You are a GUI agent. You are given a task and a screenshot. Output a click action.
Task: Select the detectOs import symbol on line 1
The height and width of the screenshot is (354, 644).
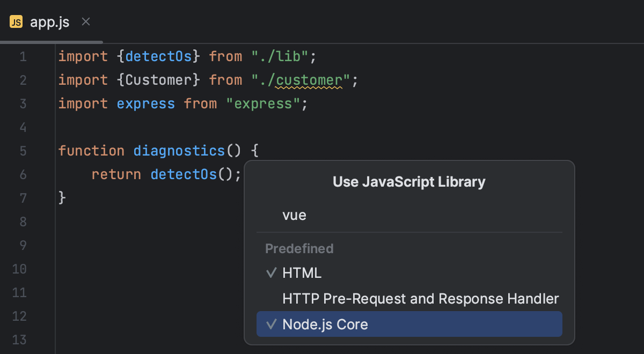[x=158, y=56]
